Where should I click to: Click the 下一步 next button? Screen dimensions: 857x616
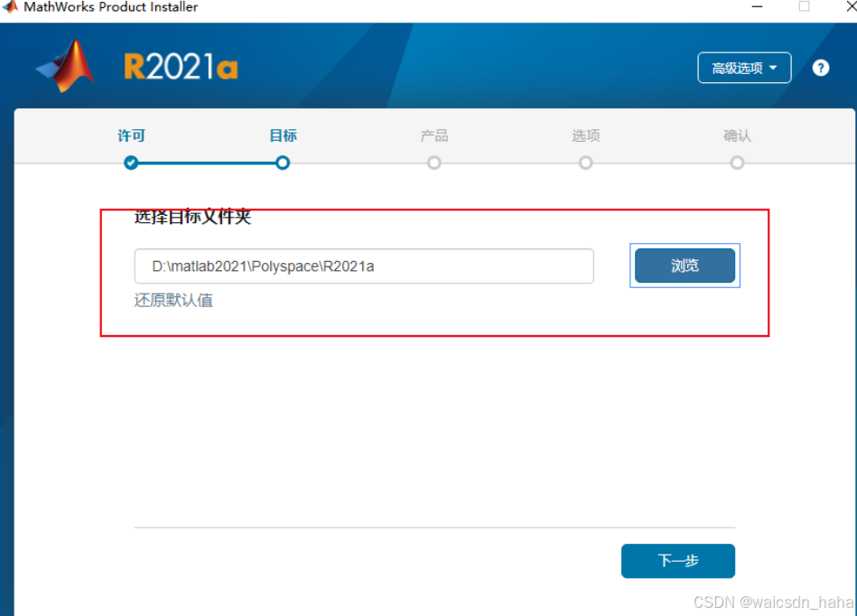click(677, 561)
